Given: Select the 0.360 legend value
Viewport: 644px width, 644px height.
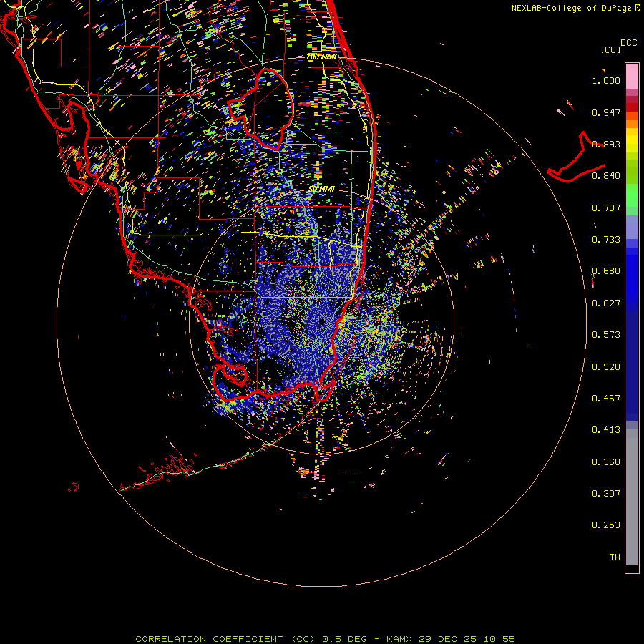Looking at the screenshot, I should tap(606, 462).
